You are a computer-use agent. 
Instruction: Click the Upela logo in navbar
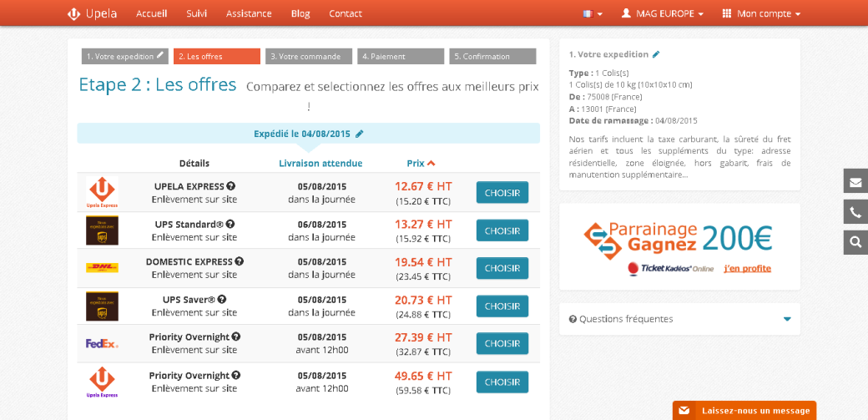(92, 13)
